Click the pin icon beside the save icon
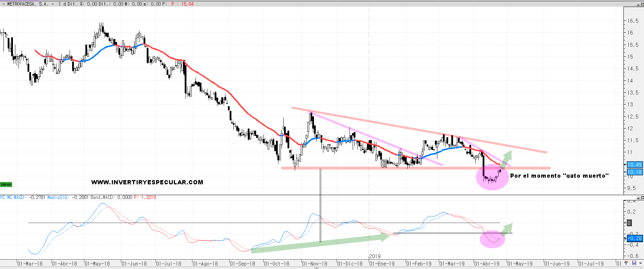This screenshot has width=644, height=269. point(641,263)
